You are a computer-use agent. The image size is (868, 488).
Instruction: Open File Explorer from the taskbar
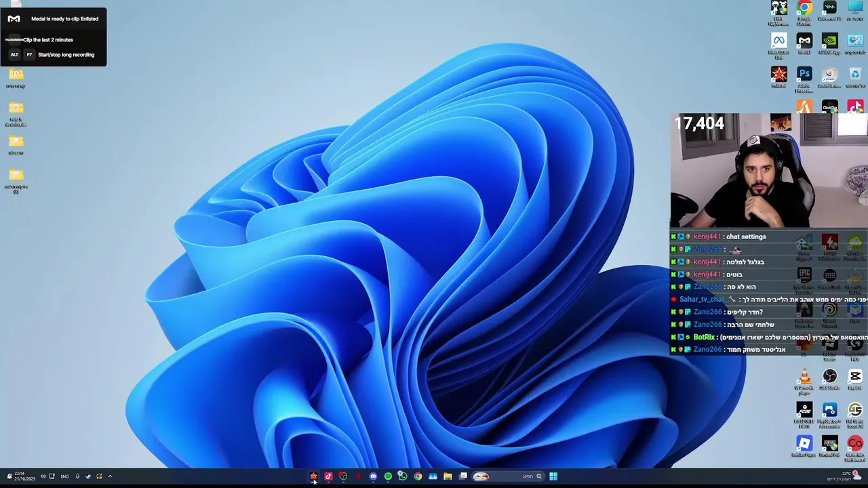pos(448,476)
